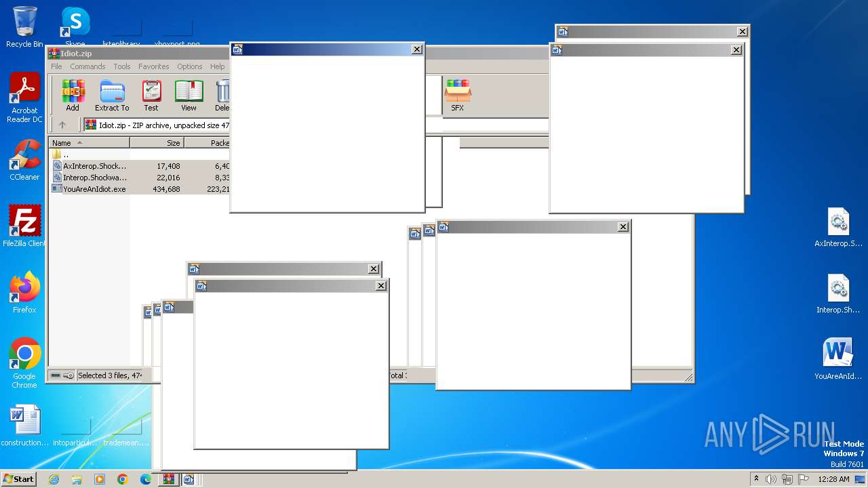This screenshot has width=868, height=488.
Task: Select the AxInterop.S... desktop file icon
Action: coord(838,228)
